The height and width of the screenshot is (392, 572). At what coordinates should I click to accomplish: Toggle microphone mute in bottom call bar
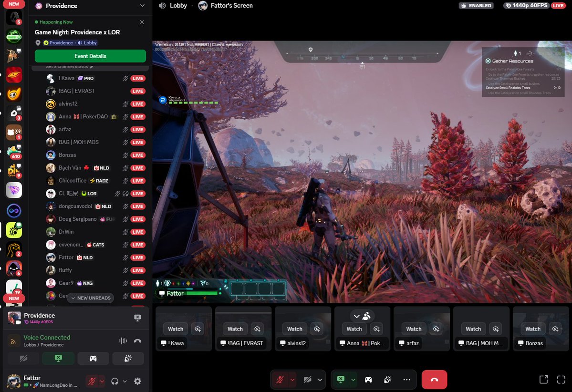coord(280,380)
